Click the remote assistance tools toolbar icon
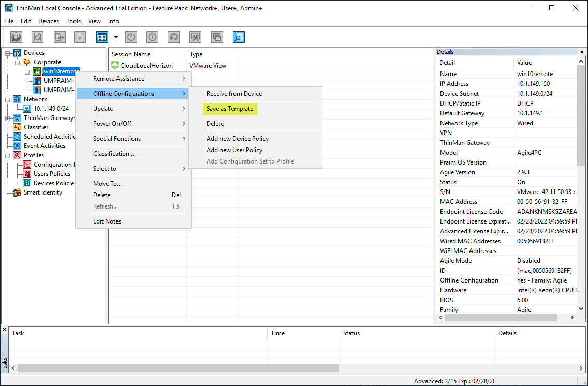This screenshot has width=588, height=386. (195, 37)
